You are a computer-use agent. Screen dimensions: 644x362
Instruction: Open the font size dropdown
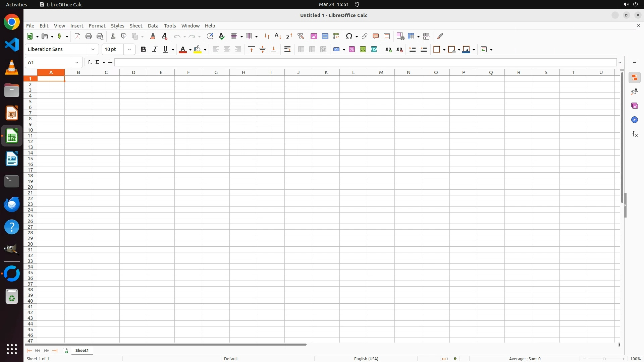[x=129, y=50]
